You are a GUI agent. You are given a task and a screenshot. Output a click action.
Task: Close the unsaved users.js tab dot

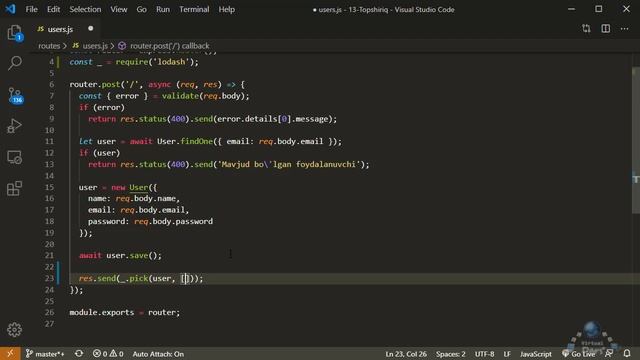[x=91, y=29]
